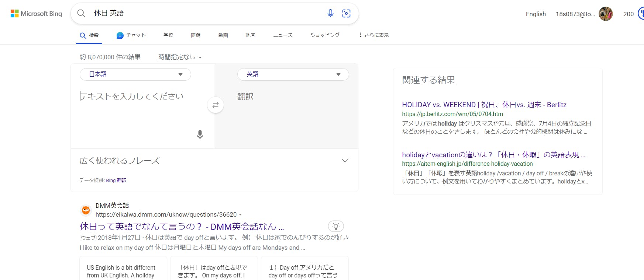Start voice search with the microphone icon
The height and width of the screenshot is (280, 644).
[330, 13]
